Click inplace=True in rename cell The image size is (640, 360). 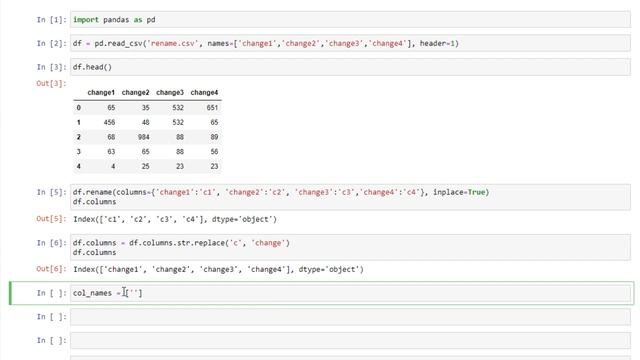click(459, 192)
